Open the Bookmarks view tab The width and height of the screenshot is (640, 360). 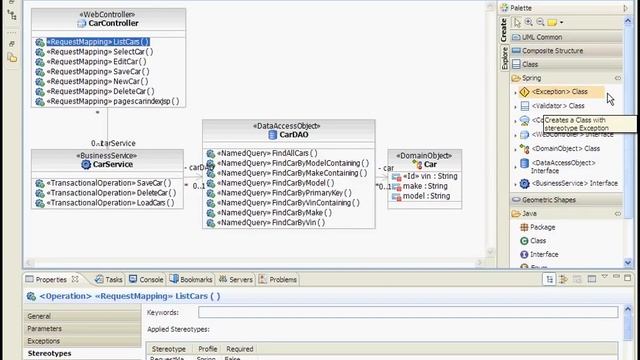click(191, 280)
